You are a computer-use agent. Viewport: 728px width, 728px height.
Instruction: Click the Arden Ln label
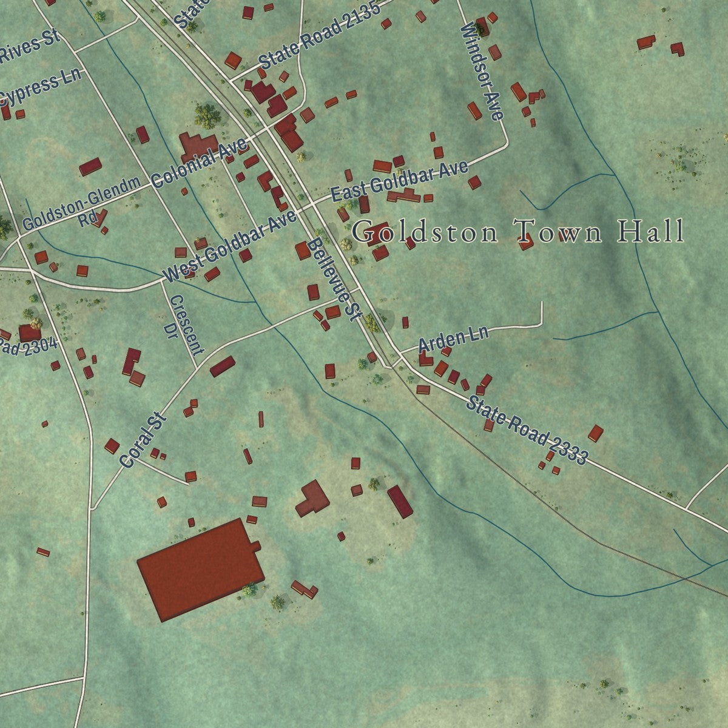454,340
